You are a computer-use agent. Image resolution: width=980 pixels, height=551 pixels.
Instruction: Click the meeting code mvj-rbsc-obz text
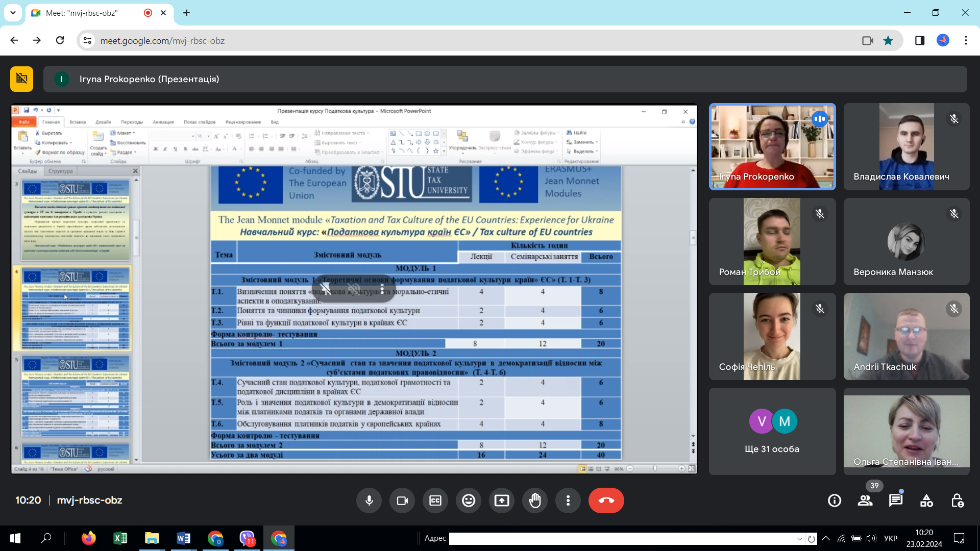(89, 500)
